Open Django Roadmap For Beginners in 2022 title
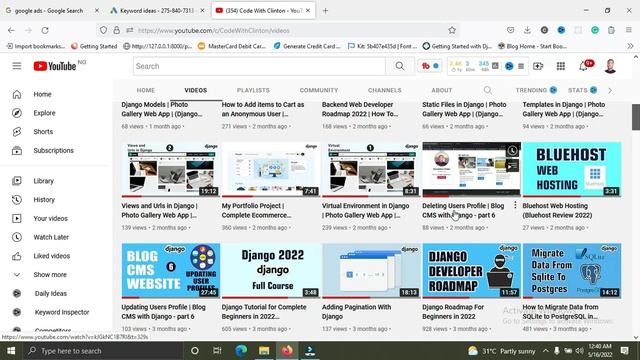Viewport: 640px width, 360px height. [x=453, y=312]
